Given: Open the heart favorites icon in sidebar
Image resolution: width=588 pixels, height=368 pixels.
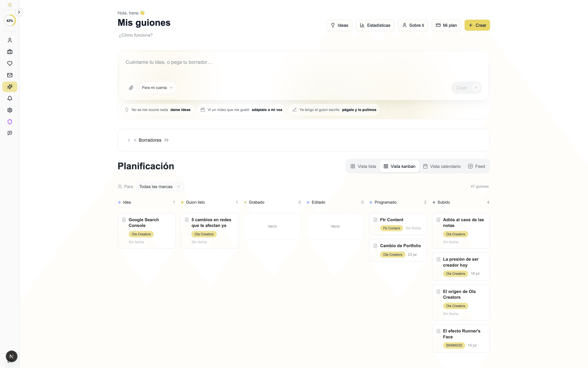Looking at the screenshot, I should click(10, 64).
